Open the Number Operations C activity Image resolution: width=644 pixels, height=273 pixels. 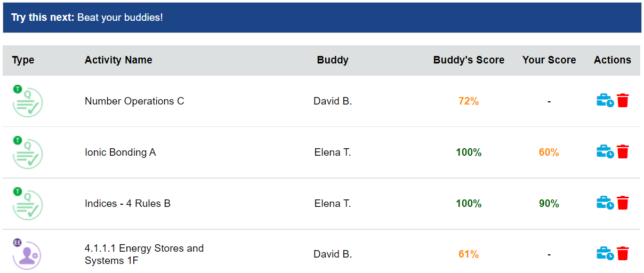click(x=134, y=101)
